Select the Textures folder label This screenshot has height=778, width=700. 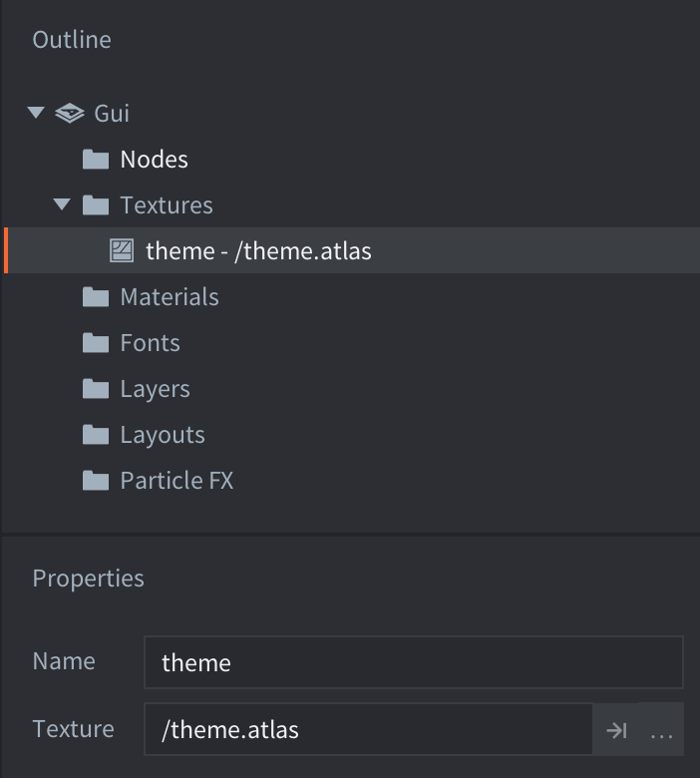coord(166,205)
